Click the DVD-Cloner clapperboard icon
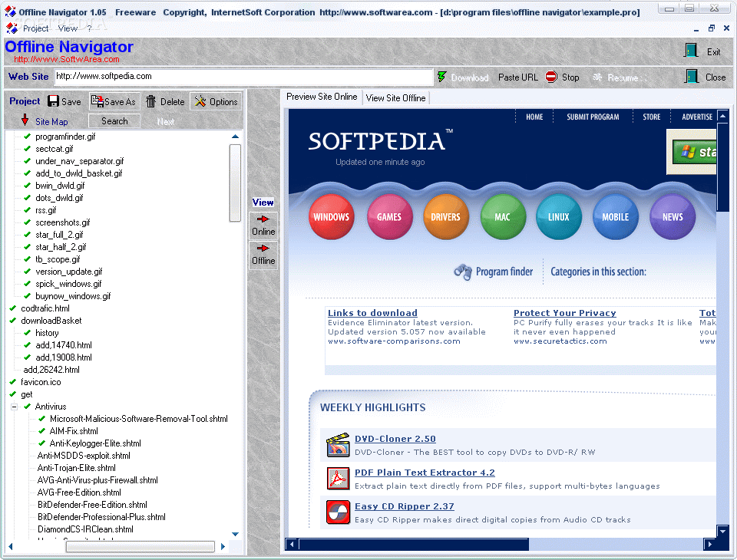Image resolution: width=737 pixels, height=560 pixels. pos(338,445)
